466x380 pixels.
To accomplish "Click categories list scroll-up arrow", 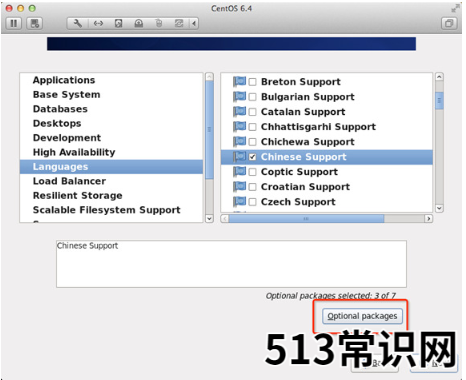I will [209, 77].
